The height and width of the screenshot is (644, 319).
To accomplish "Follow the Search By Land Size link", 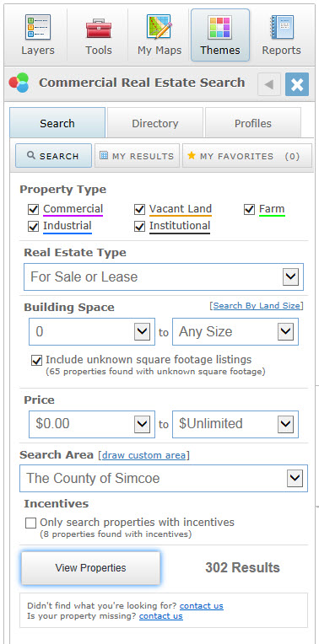I will tap(257, 306).
